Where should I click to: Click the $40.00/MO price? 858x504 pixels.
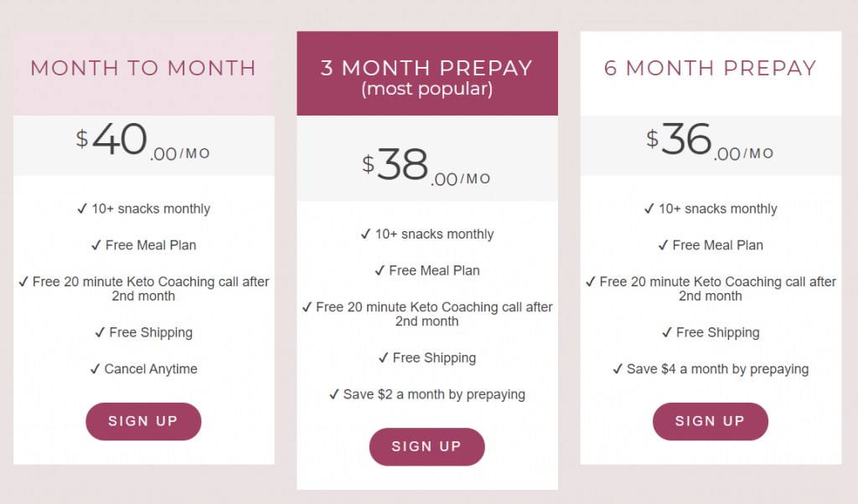pyautogui.click(x=142, y=141)
